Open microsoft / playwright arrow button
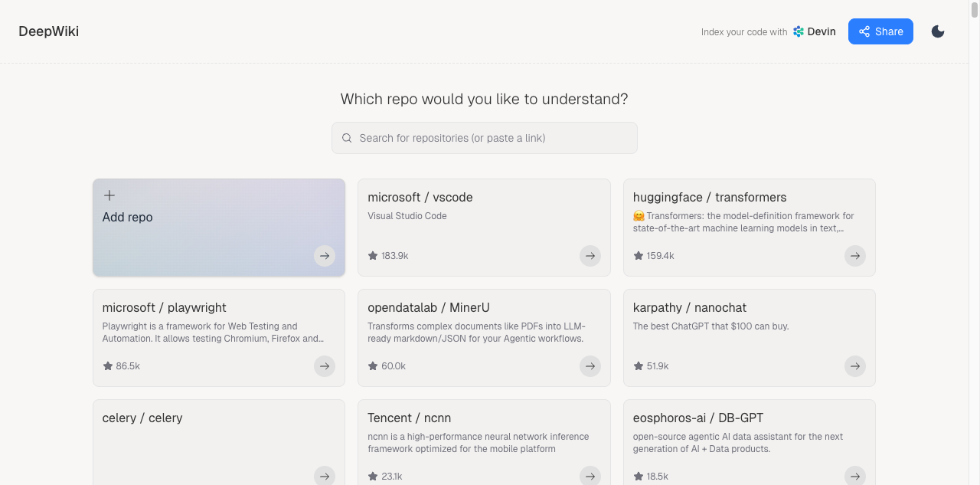This screenshot has height=485, width=980. click(325, 366)
